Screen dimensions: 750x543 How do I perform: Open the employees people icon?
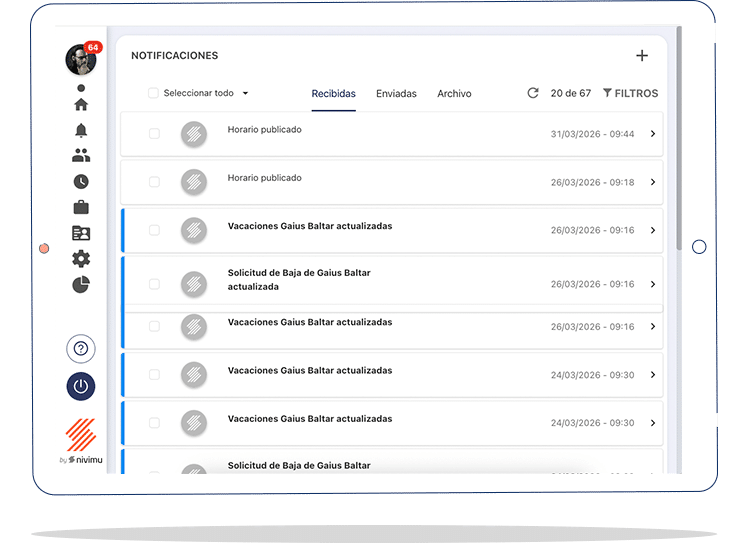tap(81, 155)
